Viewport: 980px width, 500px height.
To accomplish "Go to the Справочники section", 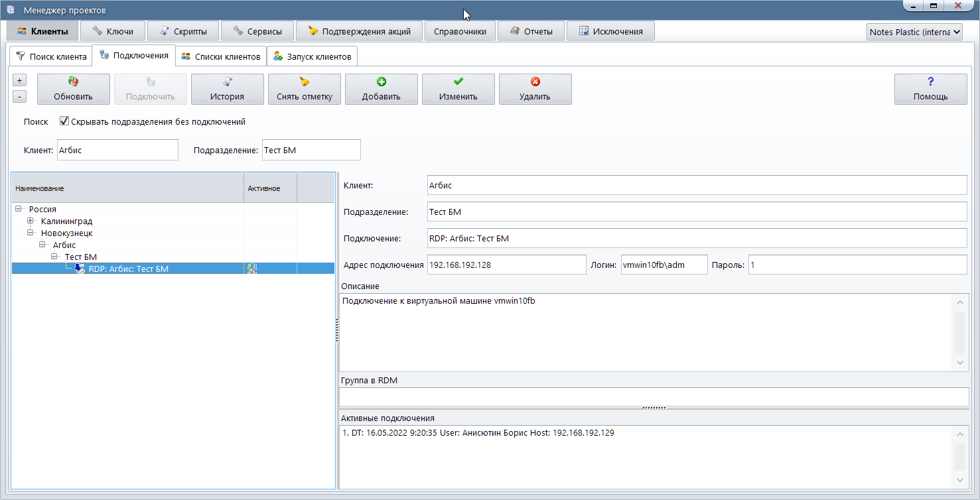I will (460, 31).
